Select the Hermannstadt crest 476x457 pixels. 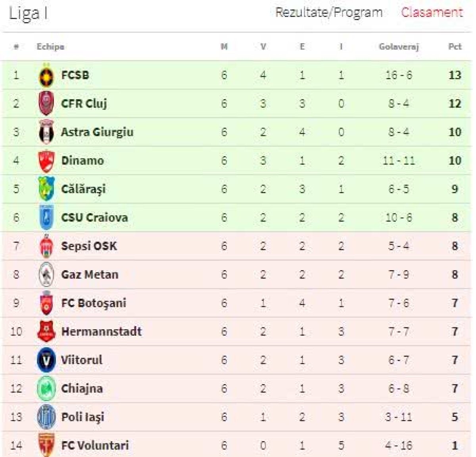coord(47,331)
